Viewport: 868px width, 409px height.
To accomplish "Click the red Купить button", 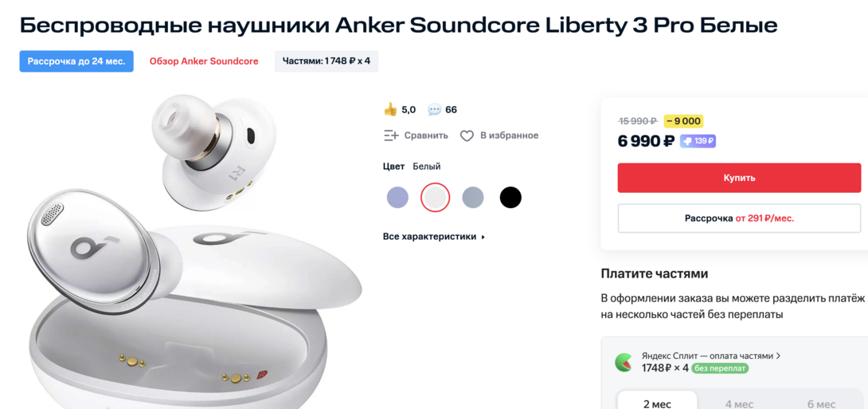I will coord(739,178).
